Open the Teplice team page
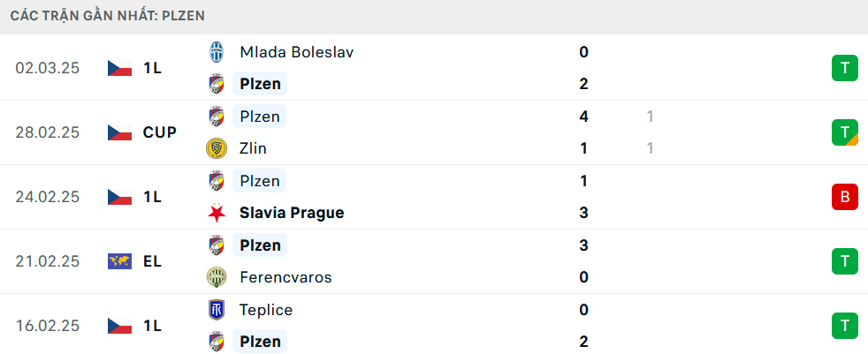Viewport: 868px width, 354px height. point(266,310)
